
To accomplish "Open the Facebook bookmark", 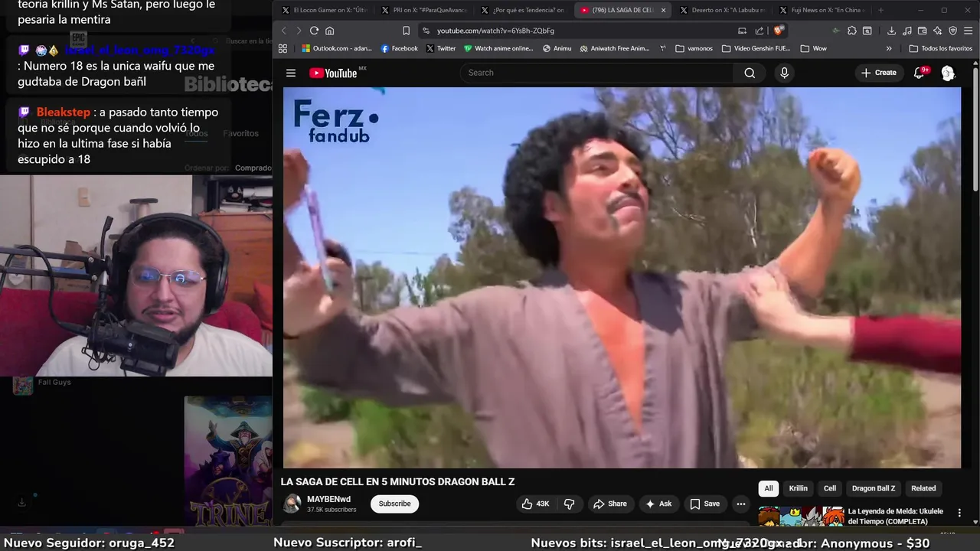I will 400,48.
